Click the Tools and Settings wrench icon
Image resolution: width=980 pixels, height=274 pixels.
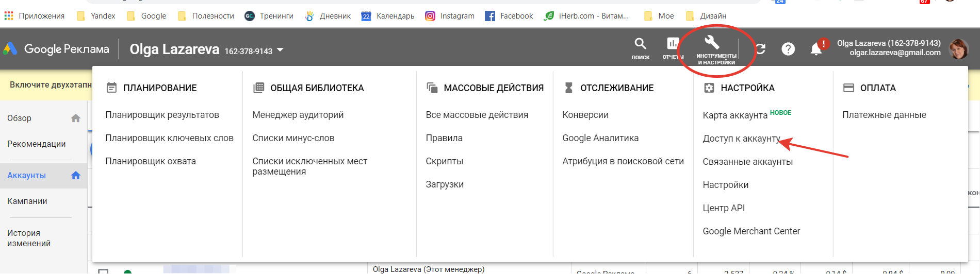pos(712,42)
